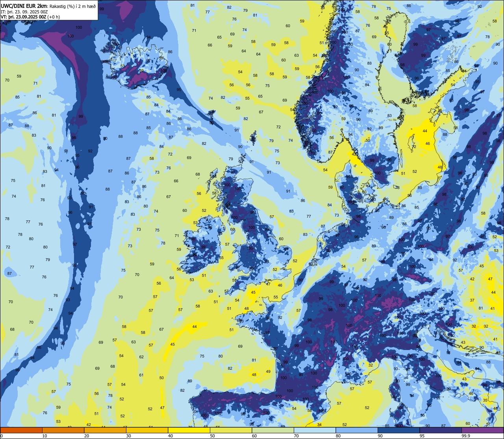Click the light orange 20–30 legend swatch
This screenshot has width=504, height=439.
tap(105, 430)
